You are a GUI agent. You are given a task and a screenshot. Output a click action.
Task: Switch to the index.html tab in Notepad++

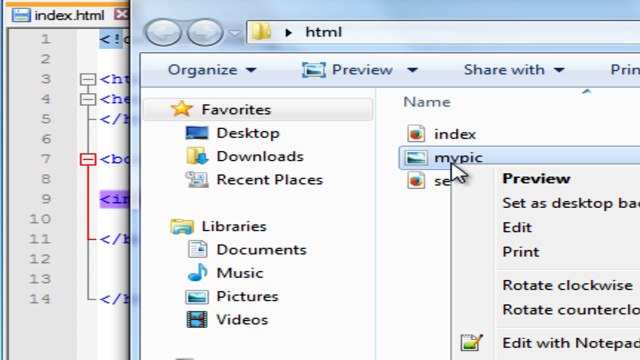pyautogui.click(x=69, y=16)
